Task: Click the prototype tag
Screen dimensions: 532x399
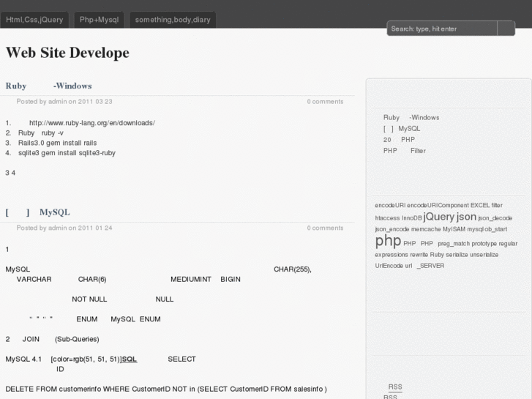Action: coord(484,244)
